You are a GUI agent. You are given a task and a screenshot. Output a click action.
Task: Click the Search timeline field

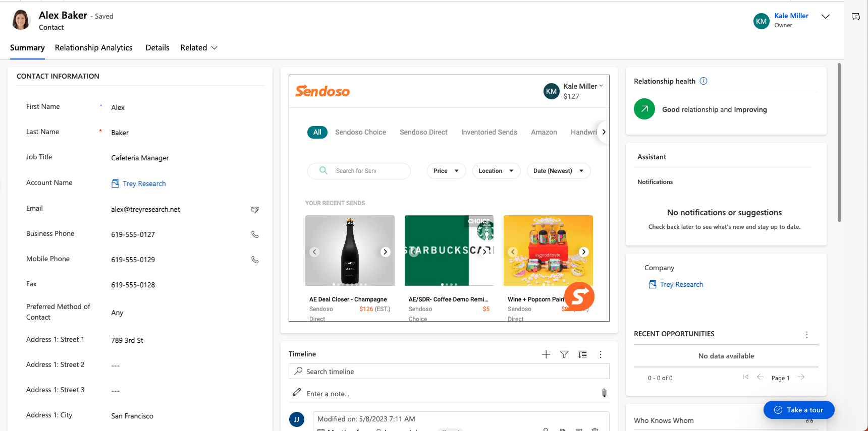tap(449, 372)
